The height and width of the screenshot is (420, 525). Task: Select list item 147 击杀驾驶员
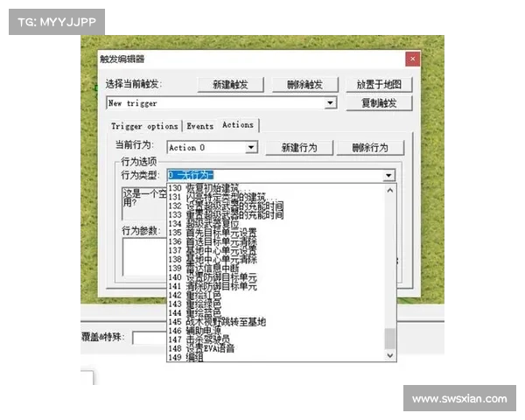[x=276, y=339]
